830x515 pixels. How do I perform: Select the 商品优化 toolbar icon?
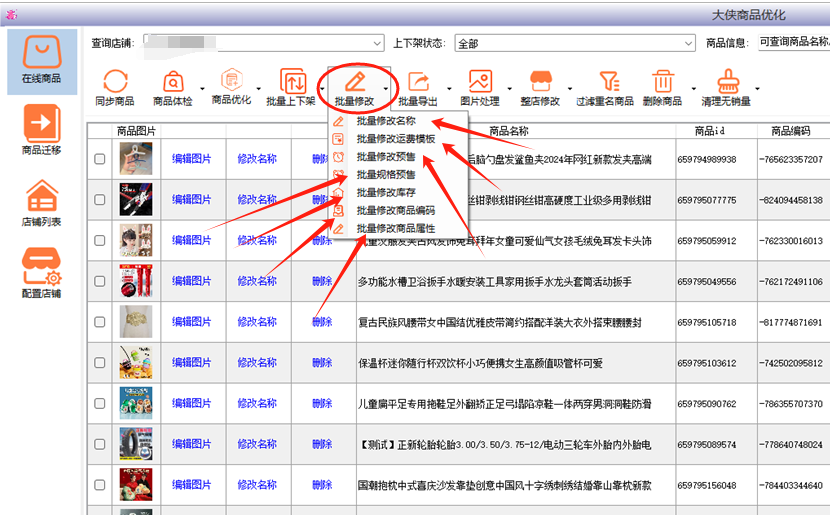pos(231,80)
